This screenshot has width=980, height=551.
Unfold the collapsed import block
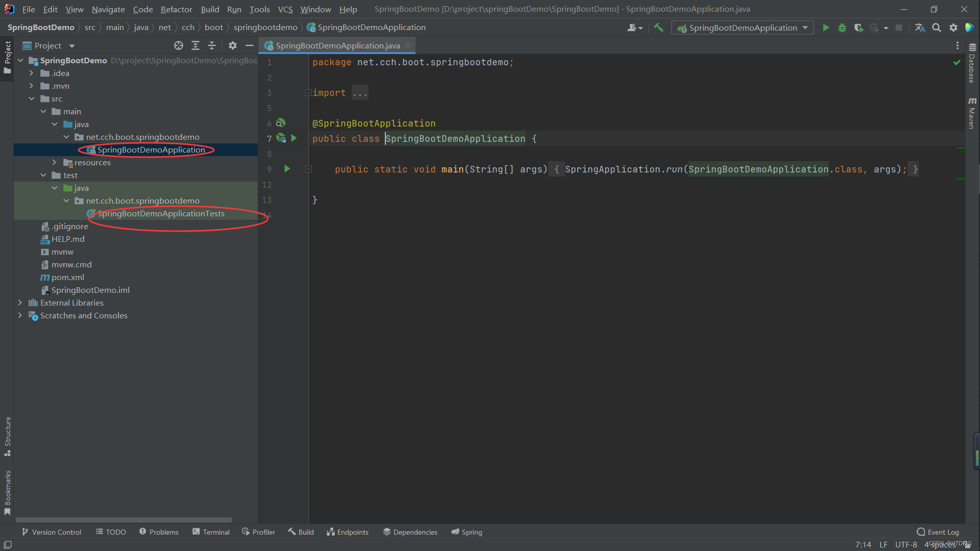click(308, 92)
